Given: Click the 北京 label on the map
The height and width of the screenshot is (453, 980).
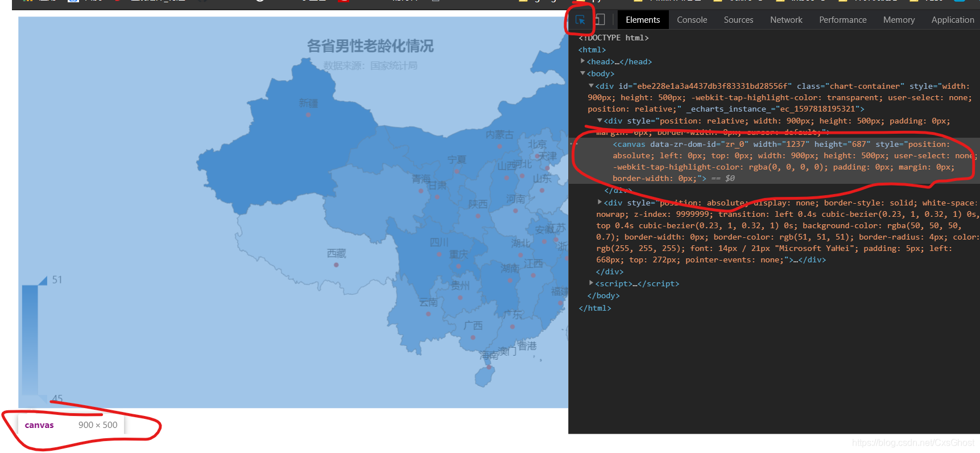Looking at the screenshot, I should 537,144.
